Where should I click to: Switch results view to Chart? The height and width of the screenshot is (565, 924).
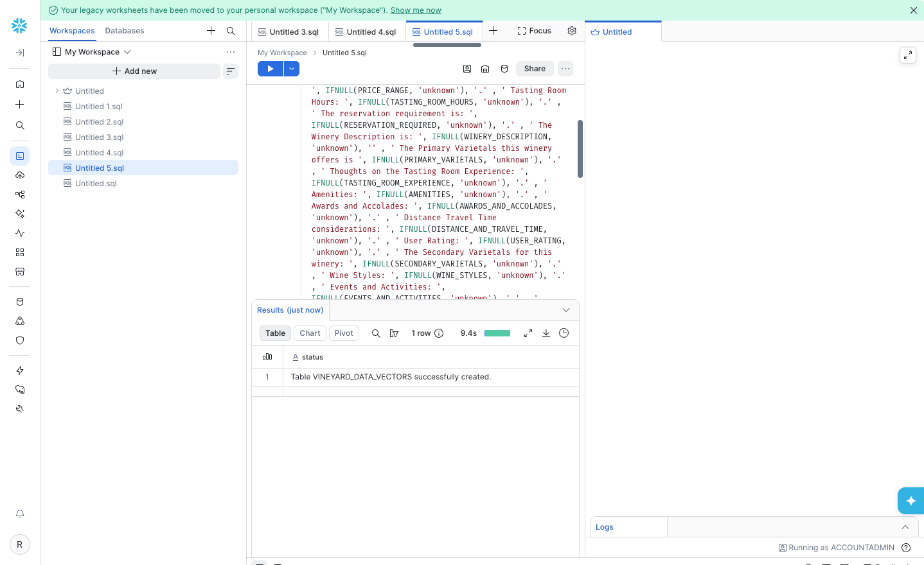[x=310, y=333]
